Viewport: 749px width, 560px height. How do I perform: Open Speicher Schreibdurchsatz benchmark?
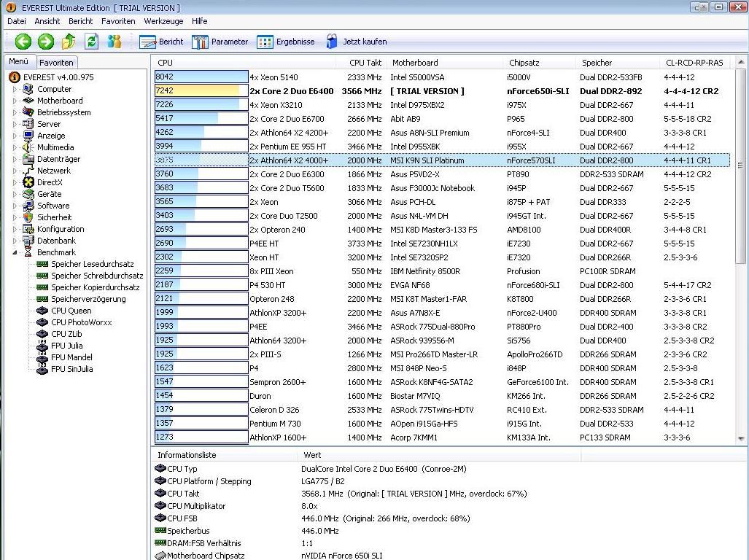pos(97,276)
